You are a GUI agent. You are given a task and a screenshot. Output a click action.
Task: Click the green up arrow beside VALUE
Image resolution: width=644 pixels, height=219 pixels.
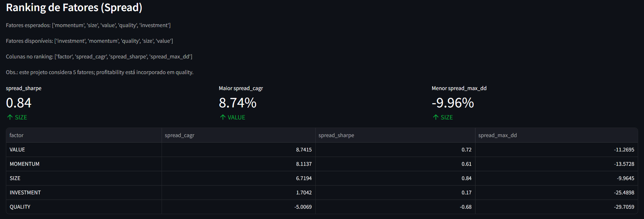(223, 117)
